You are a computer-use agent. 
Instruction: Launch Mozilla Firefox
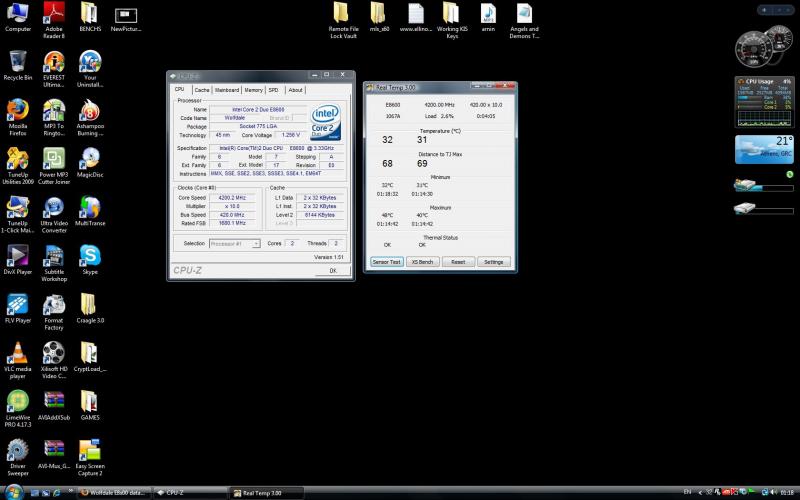coord(18,118)
